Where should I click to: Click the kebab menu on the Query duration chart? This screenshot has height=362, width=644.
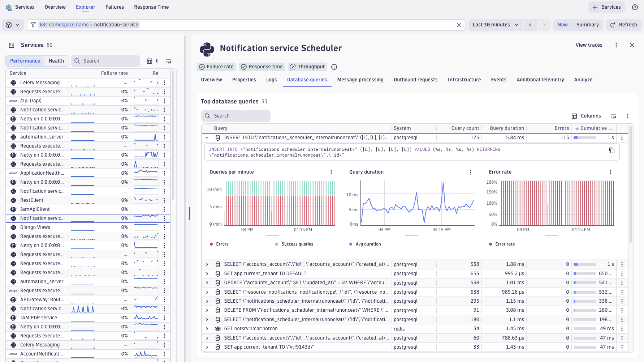click(x=470, y=172)
